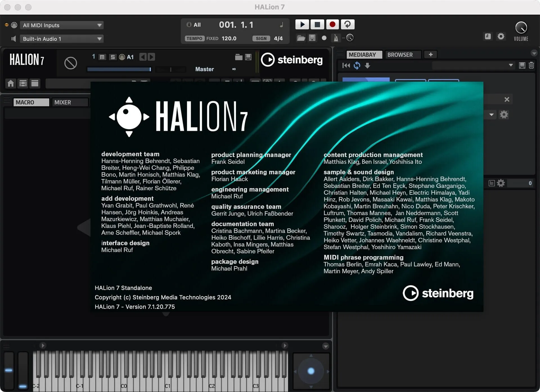Click the note-value icon in the transport display
Image resolution: width=540 pixels, height=392 pixels.
(281, 25)
